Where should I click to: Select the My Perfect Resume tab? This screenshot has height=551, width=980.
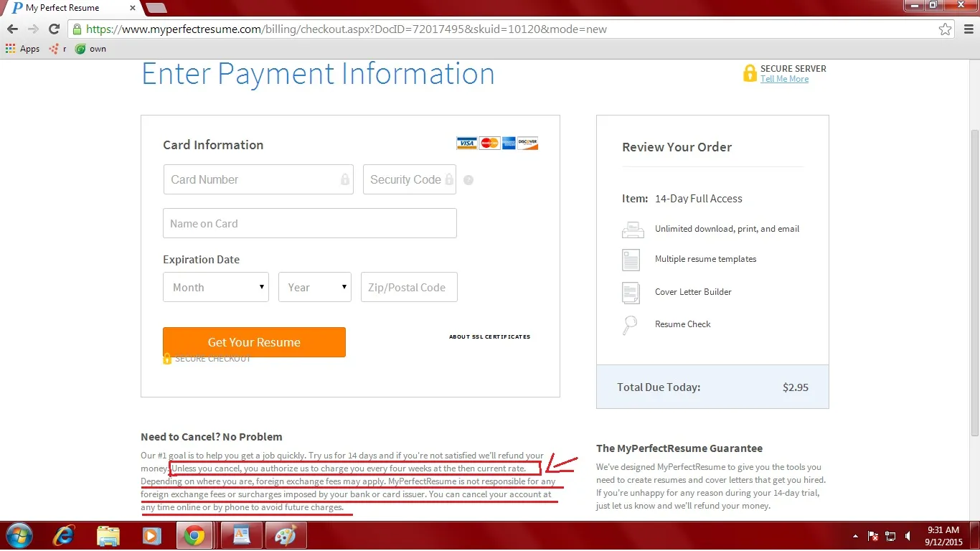pyautogui.click(x=72, y=8)
